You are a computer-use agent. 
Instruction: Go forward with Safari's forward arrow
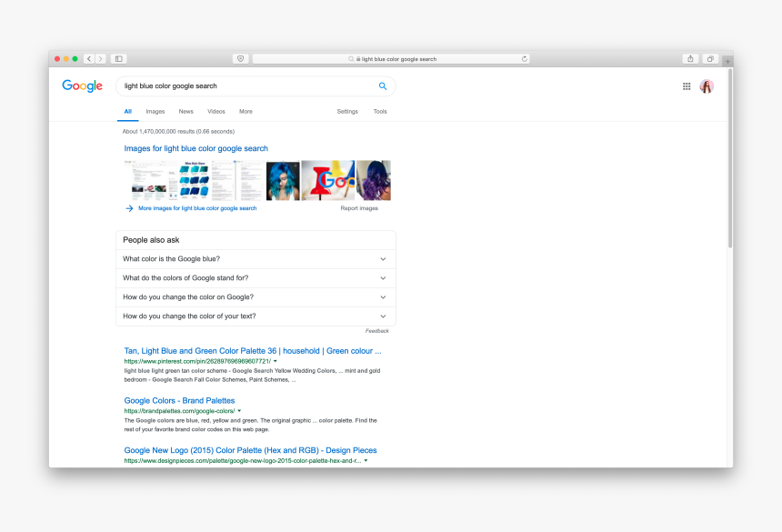point(100,59)
